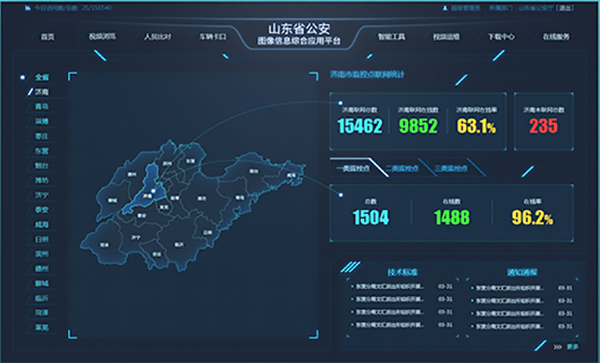This screenshot has height=363, width=600.
Task: Click the 济南 marker dot on map
Action: 153,190
